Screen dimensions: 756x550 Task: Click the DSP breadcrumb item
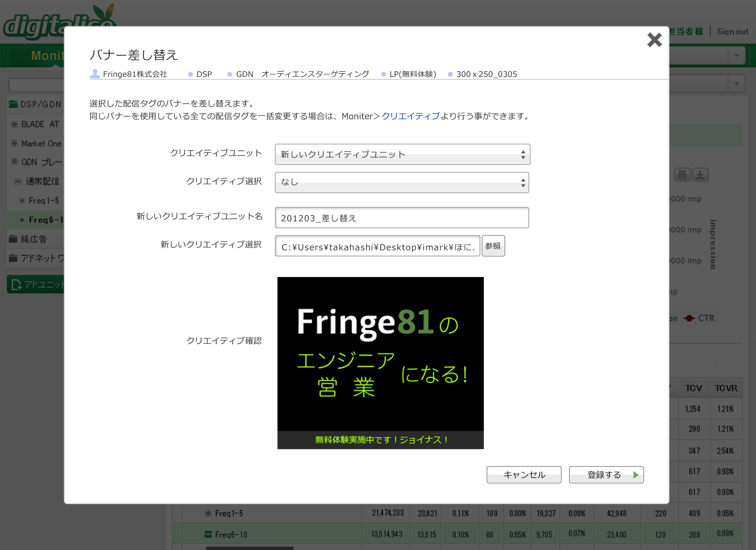pyautogui.click(x=200, y=74)
